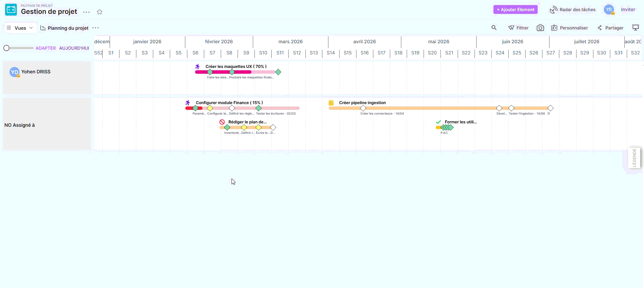Click the blocked icon on Rédiger le plan
Viewport: 644px width, 288px height.
(222, 122)
